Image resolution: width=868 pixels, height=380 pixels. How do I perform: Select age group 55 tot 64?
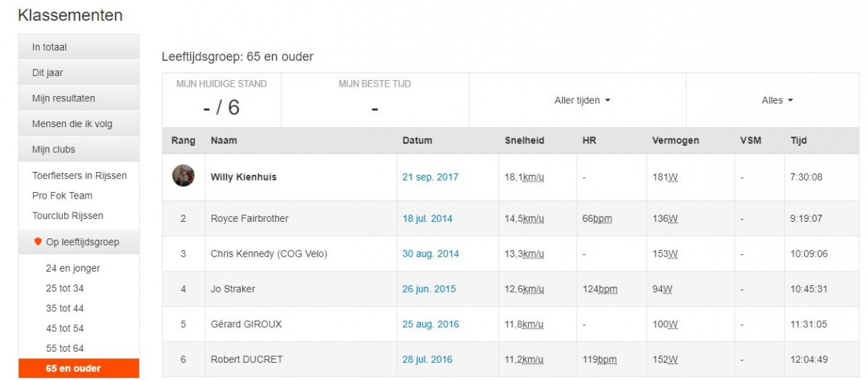[65, 348]
